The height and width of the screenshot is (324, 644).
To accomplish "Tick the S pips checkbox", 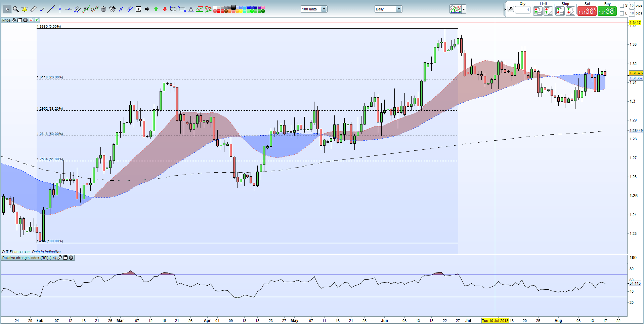I will click(622, 6).
